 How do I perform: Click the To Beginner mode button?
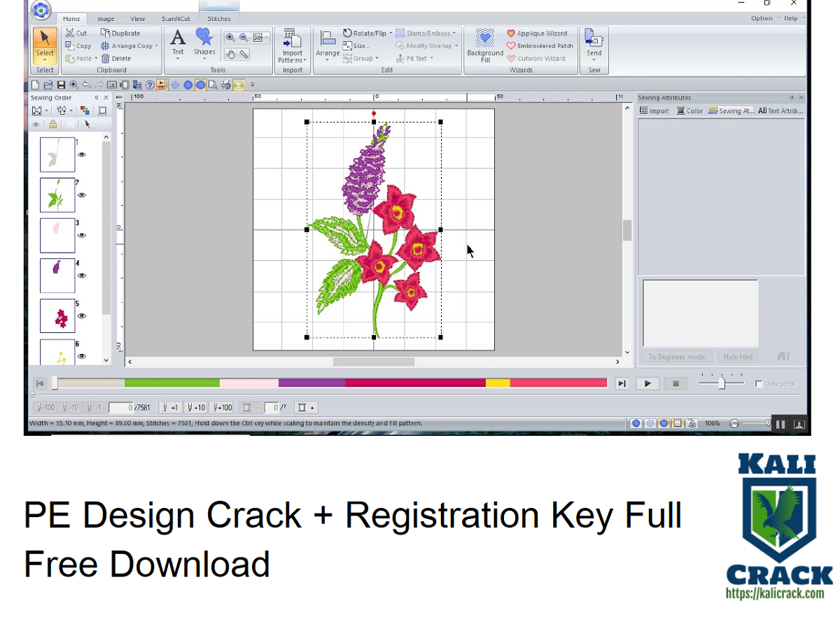[x=677, y=357]
